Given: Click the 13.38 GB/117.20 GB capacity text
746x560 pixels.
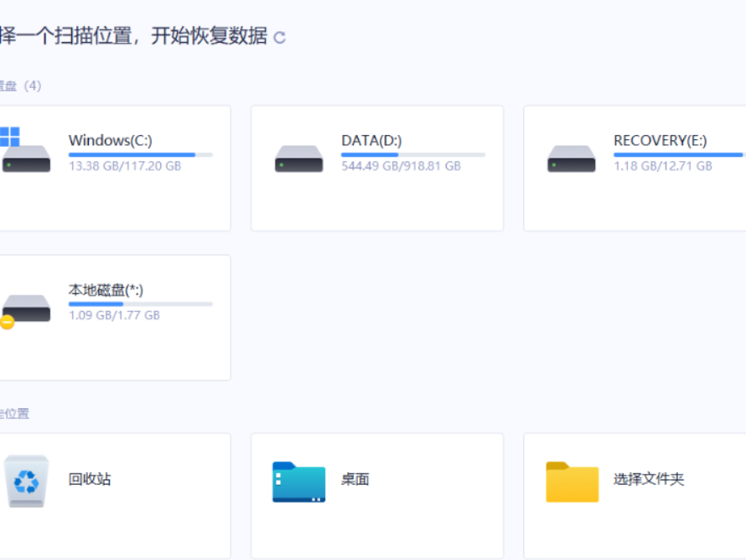Looking at the screenshot, I should pyautogui.click(x=125, y=166).
